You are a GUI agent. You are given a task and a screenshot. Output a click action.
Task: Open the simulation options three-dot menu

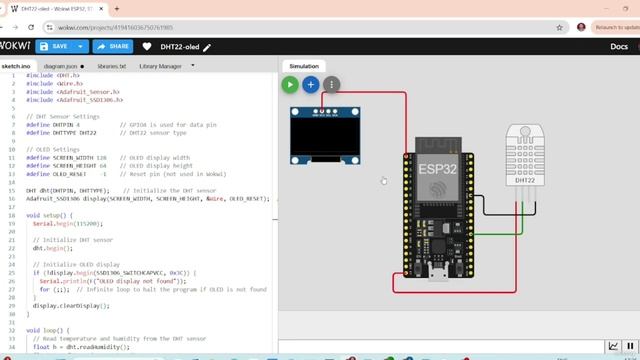tap(331, 85)
